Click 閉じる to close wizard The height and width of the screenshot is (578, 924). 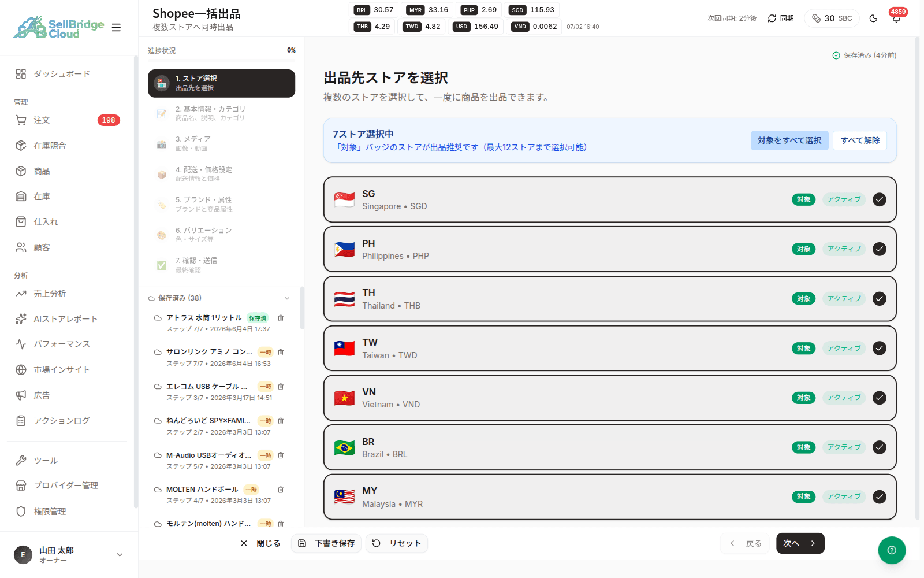260,543
